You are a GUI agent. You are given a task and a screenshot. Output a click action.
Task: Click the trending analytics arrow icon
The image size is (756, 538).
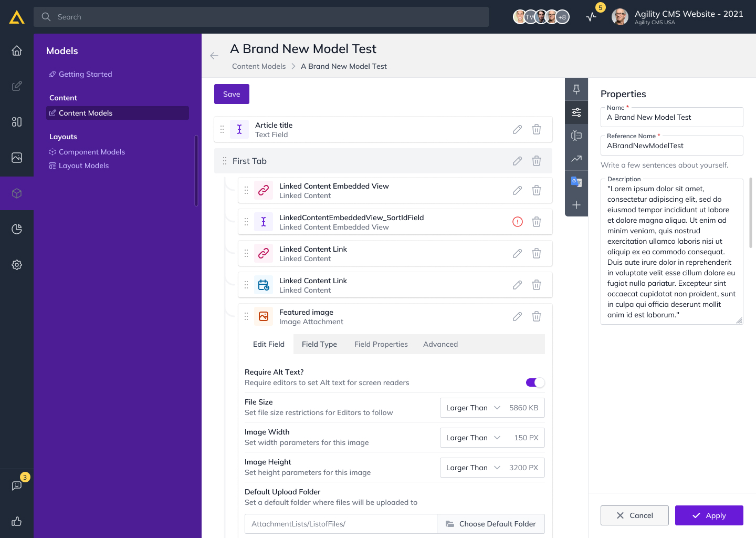point(576,159)
